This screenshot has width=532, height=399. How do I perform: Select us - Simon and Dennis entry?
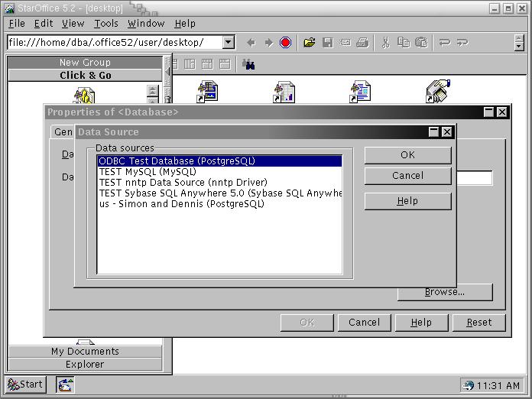[220, 204]
